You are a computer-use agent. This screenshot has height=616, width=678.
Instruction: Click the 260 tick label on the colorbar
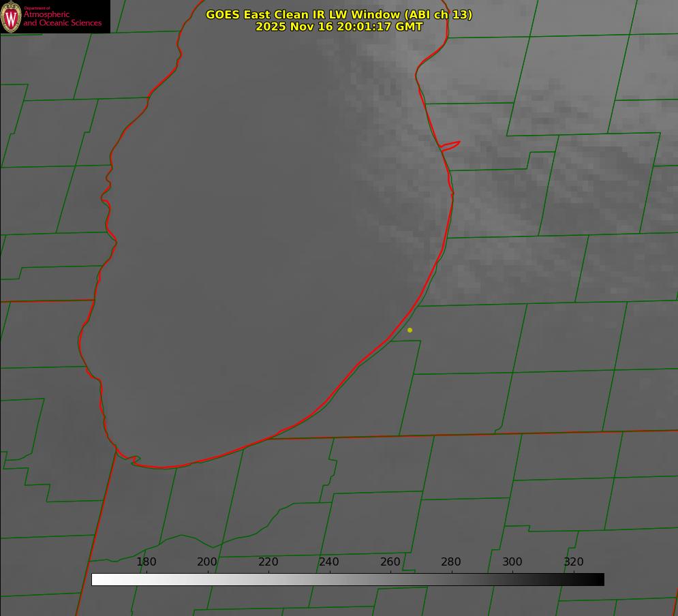(x=390, y=562)
